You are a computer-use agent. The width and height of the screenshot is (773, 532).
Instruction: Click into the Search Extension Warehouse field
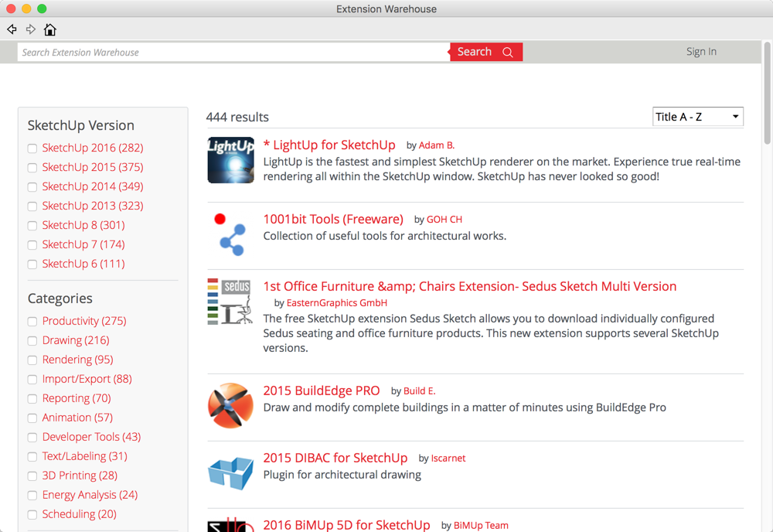click(233, 53)
